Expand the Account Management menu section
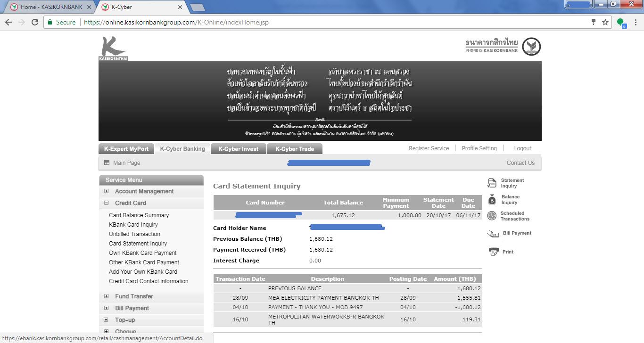 click(x=107, y=191)
